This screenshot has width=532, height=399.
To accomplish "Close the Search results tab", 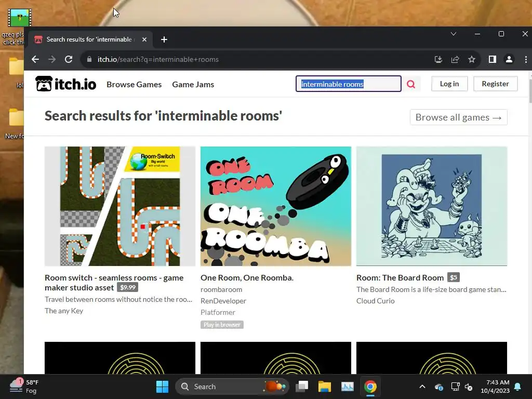I will [x=144, y=39].
